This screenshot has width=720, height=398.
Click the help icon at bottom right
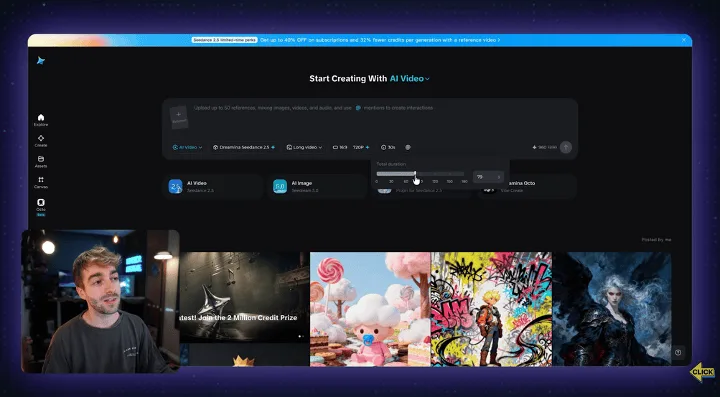(x=678, y=352)
